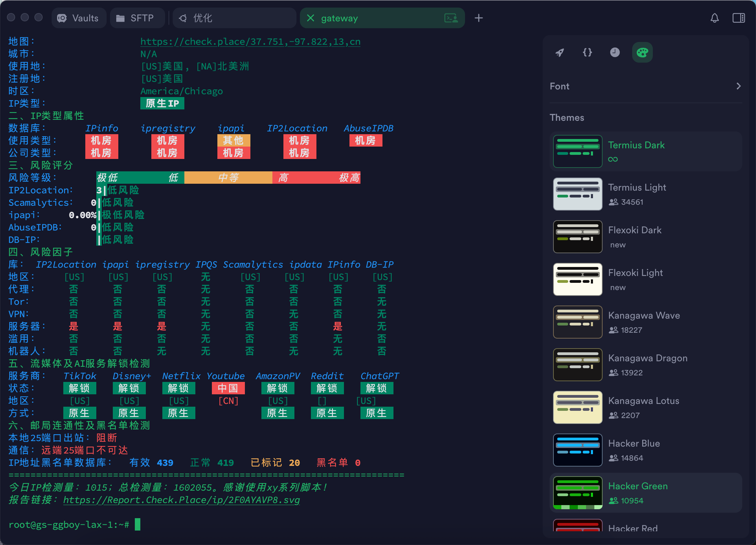Switch to the 优化 tab
This screenshot has height=545, width=756.
tap(234, 18)
